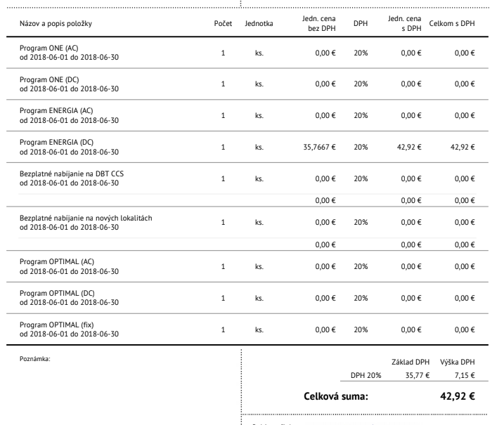Click the 'Celkom s DPH' column header
The width and height of the screenshot is (504, 425).
coord(451,23)
